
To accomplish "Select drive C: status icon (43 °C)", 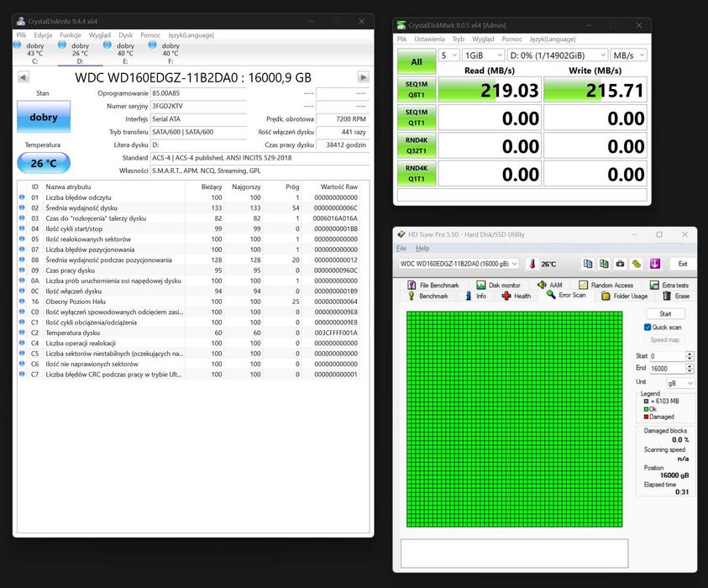I will 17,45.
